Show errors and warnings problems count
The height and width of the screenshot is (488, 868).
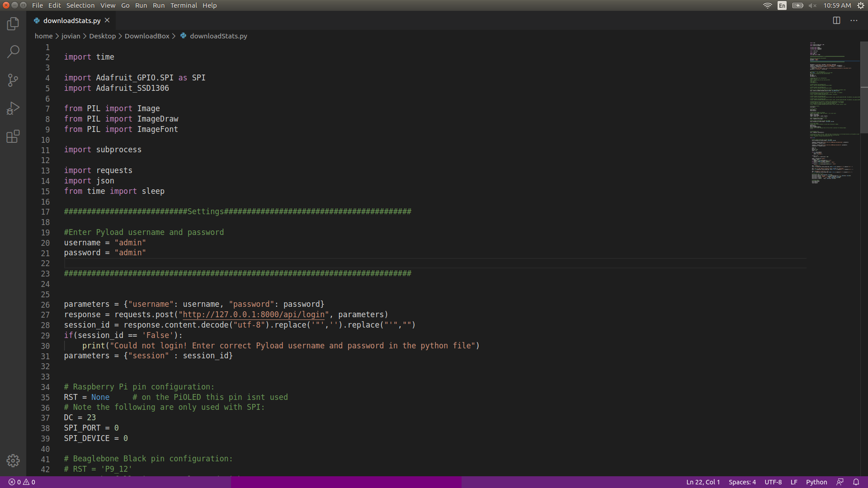pyautogui.click(x=22, y=482)
